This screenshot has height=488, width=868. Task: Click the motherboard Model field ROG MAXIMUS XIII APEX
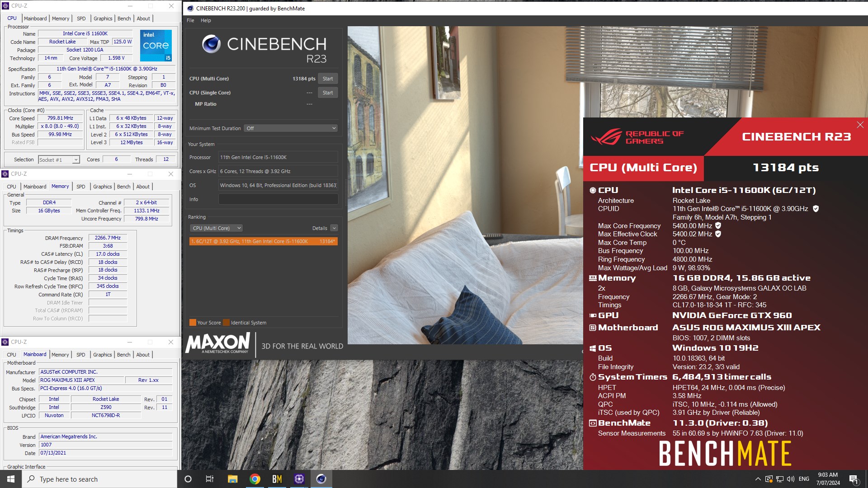tap(81, 380)
